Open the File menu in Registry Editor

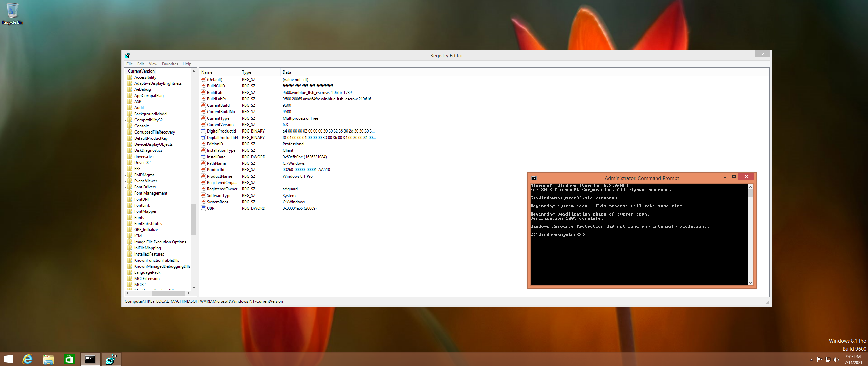tap(130, 64)
